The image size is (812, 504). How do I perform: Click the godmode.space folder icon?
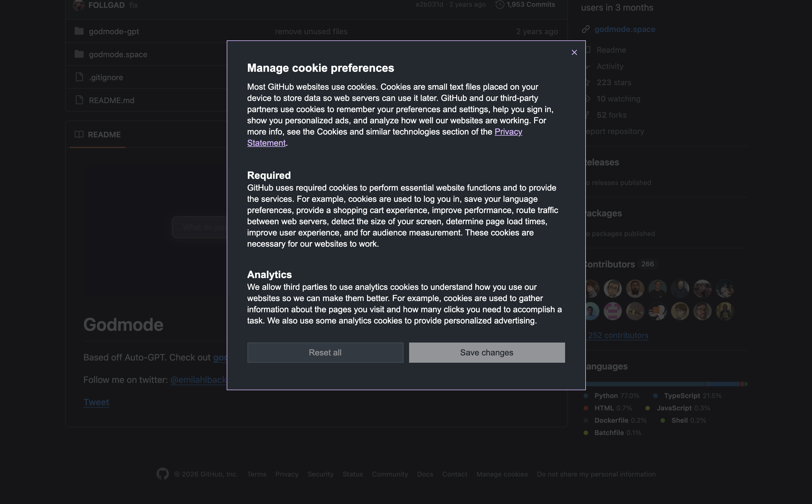tap(79, 54)
